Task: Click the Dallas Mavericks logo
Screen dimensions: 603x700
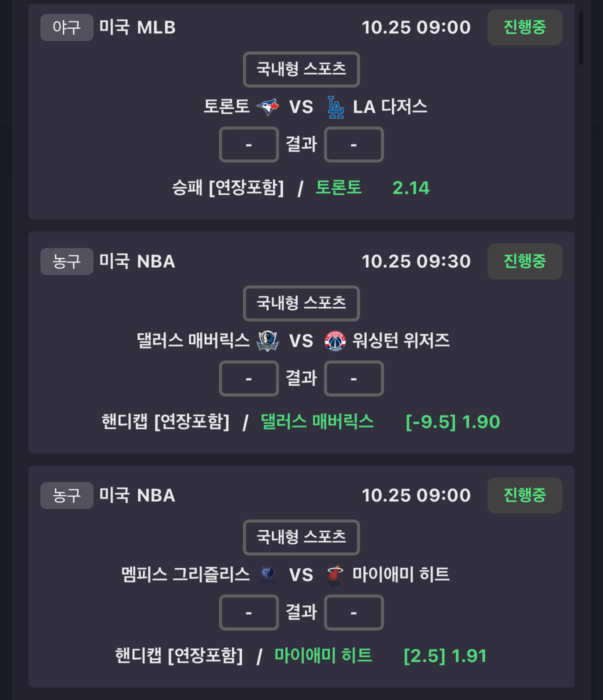Action: pyautogui.click(x=267, y=340)
